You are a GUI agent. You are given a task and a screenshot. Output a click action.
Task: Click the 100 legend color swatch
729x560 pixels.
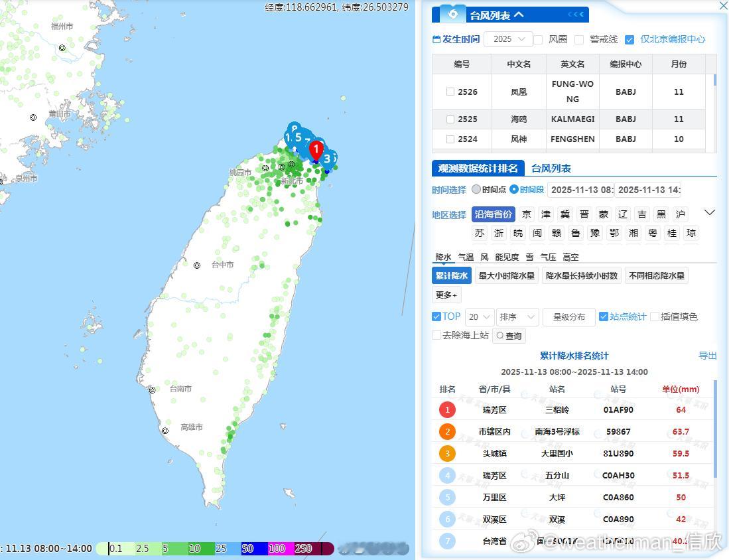pos(281,548)
